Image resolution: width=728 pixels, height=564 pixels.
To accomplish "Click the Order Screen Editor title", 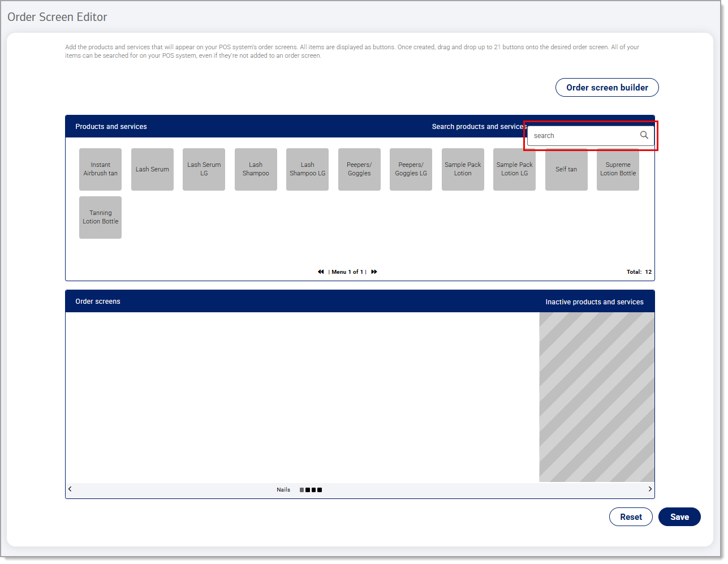I will point(57,17).
